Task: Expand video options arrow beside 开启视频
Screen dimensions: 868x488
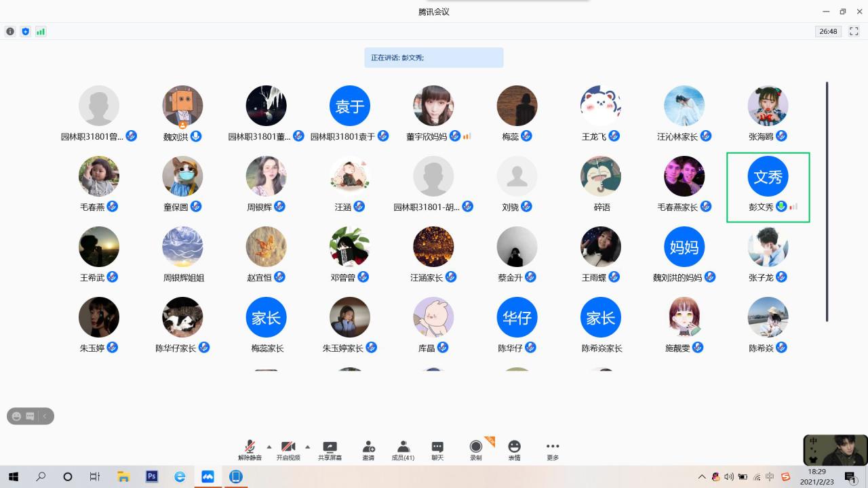Action: 307,447
